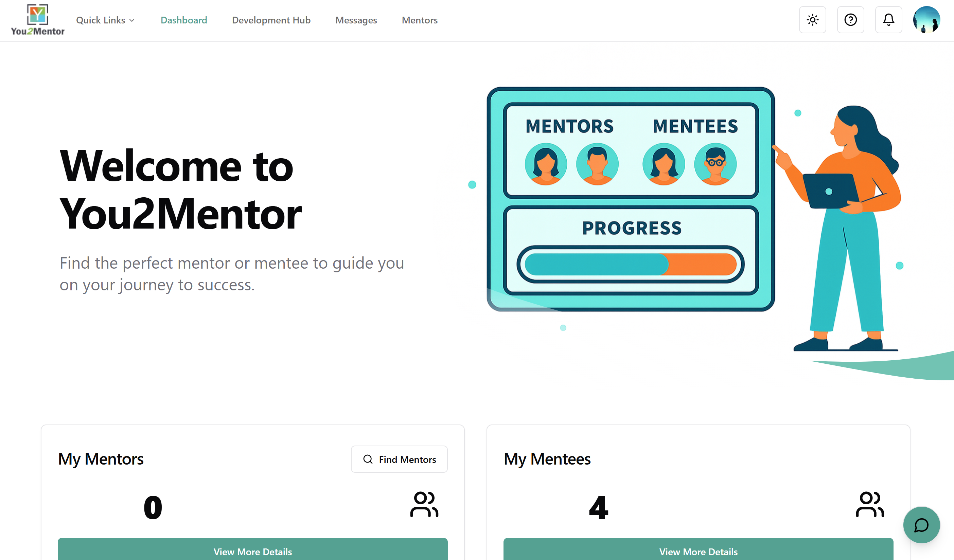Click View More Details under My Mentors
Screen dimensions: 954x560
point(252,552)
